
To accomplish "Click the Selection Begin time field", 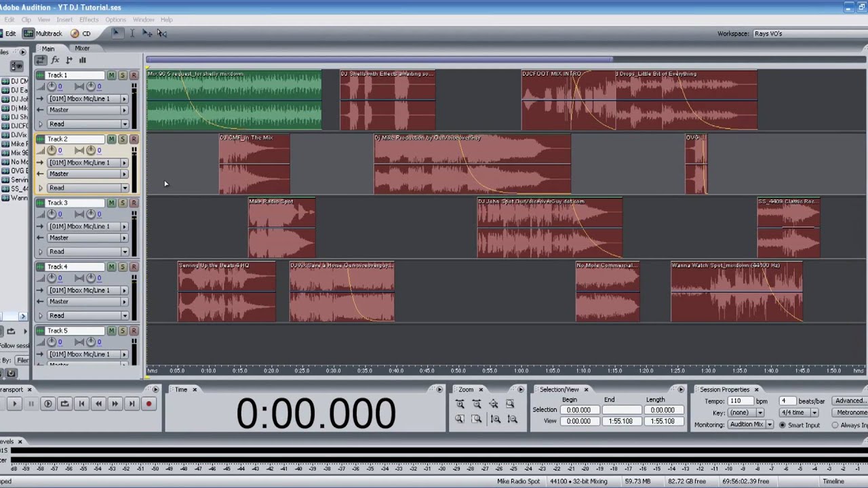I will click(x=578, y=409).
